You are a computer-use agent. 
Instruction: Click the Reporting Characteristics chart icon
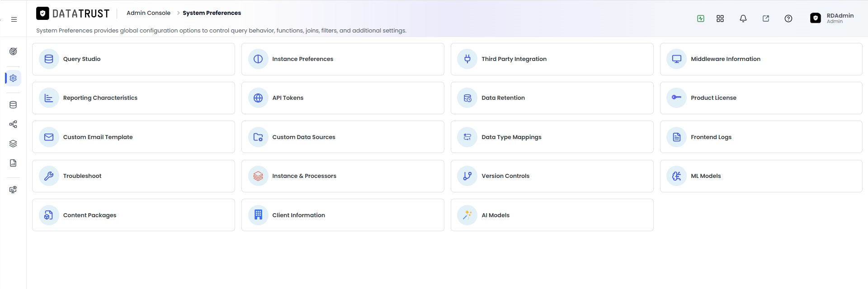coord(49,98)
